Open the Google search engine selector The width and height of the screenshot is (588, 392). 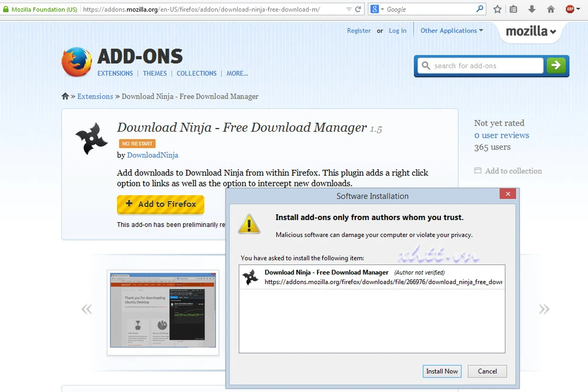pyautogui.click(x=377, y=9)
